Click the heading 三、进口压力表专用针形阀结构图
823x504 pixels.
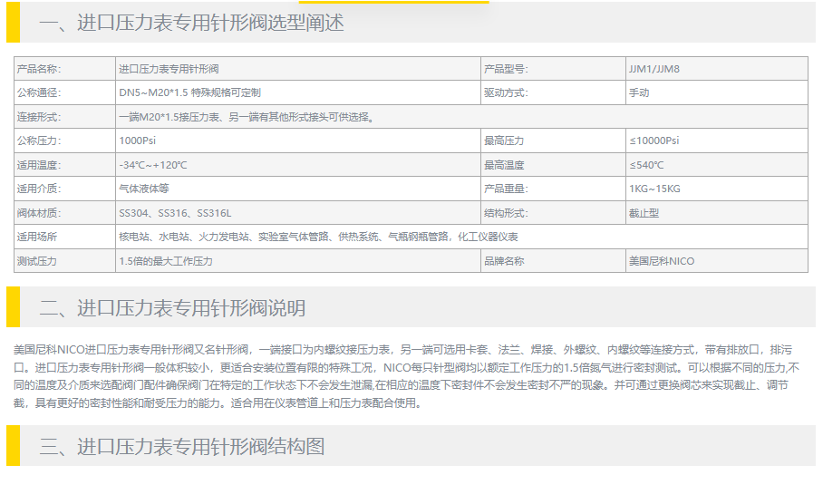coord(181,446)
